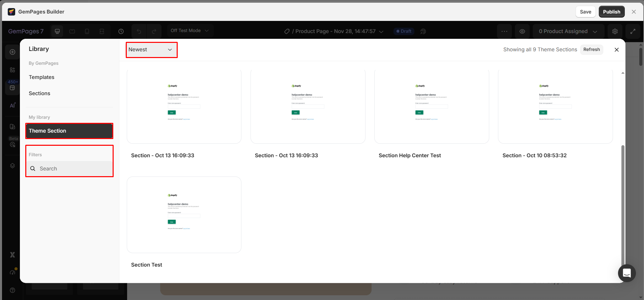Screen dimensions: 644x300
Task: Click the globe icon next to Draft
Action: pos(423,31)
